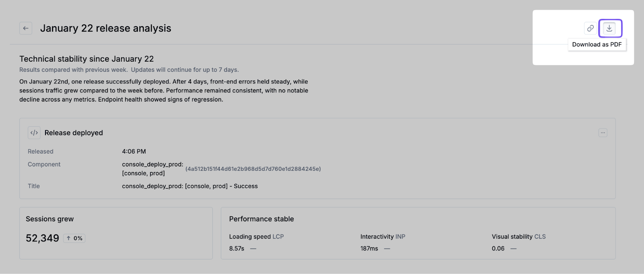The height and width of the screenshot is (274, 644).
Task: Open the commit hash link 4a512b15…
Action: point(253,169)
